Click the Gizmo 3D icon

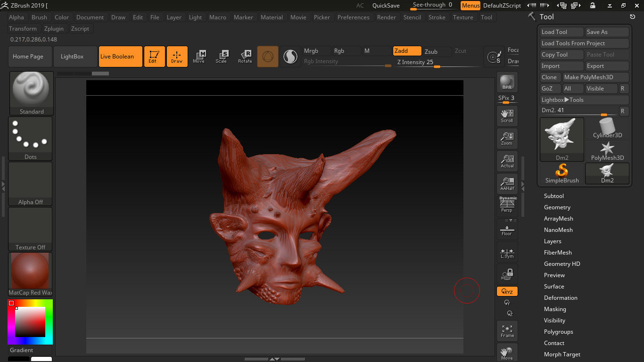268,57
